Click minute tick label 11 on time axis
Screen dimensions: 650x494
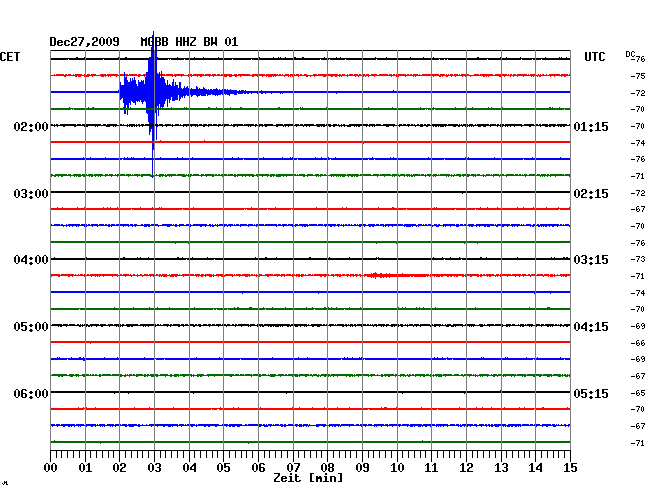click(x=431, y=468)
